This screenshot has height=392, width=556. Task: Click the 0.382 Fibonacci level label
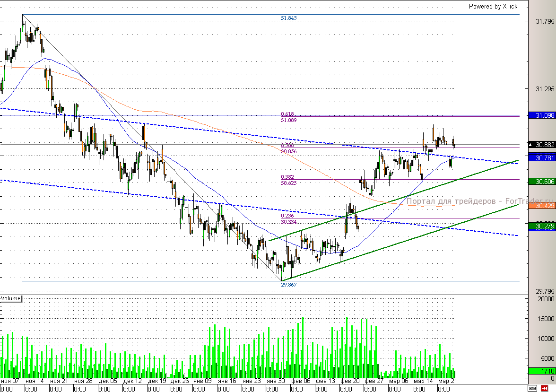pos(287,177)
